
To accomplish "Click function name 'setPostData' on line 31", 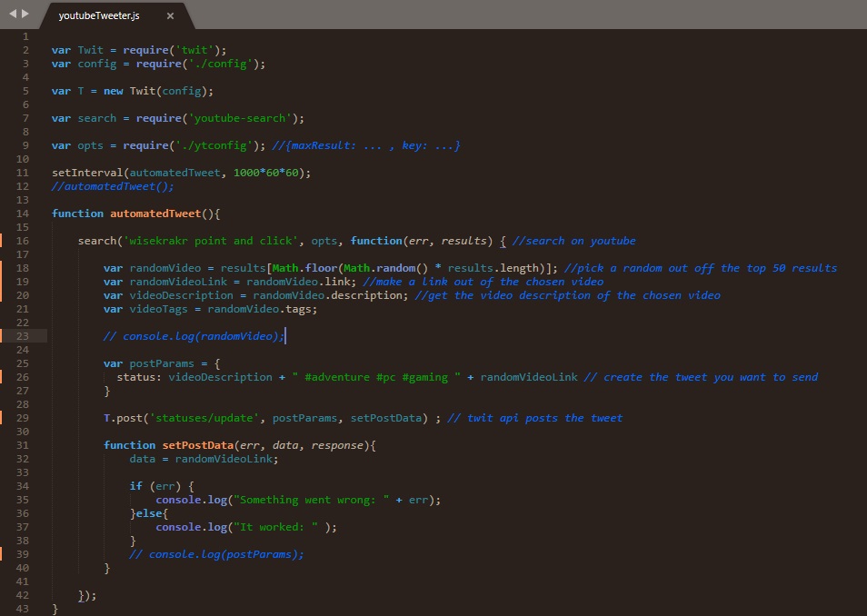I will coord(198,445).
